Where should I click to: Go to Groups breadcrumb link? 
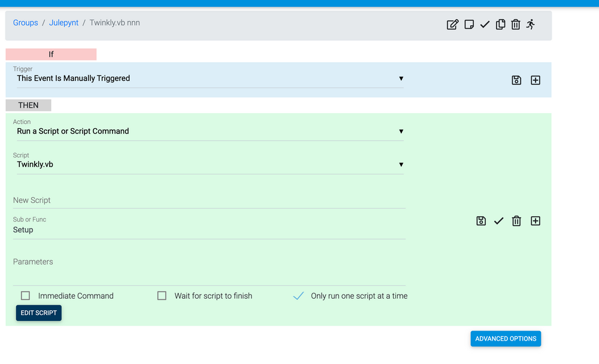25,23
